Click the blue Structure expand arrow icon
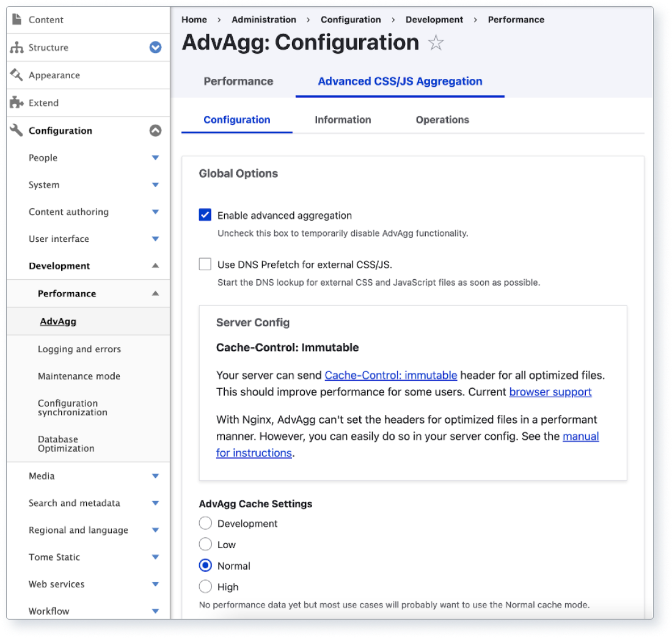This screenshot has height=638, width=672. tap(156, 47)
